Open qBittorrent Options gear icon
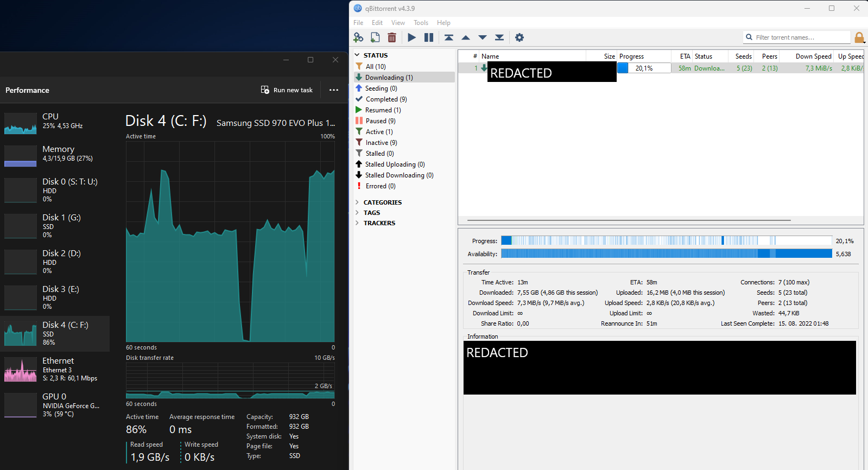Screen dimensions: 868x470 point(519,37)
